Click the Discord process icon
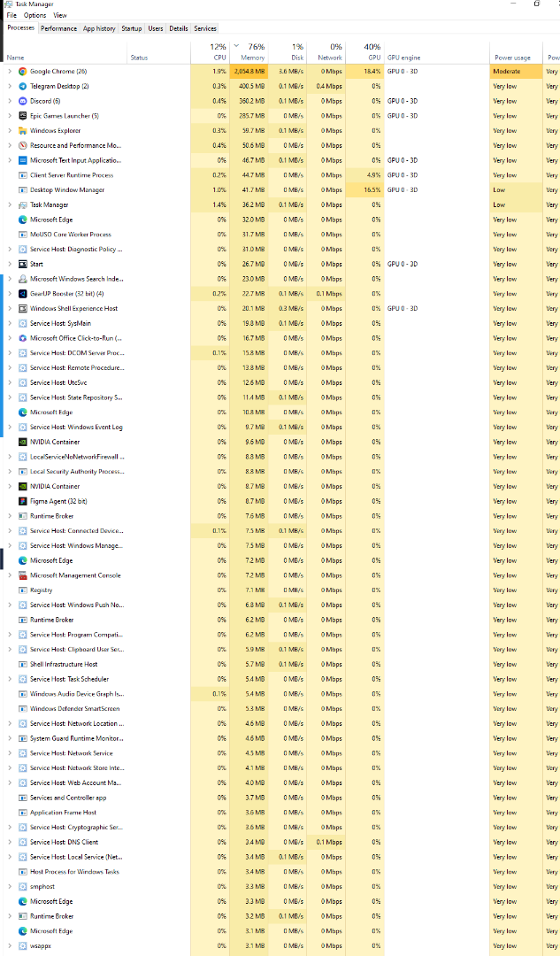Screen dimensions: 560x956 click(x=22, y=101)
